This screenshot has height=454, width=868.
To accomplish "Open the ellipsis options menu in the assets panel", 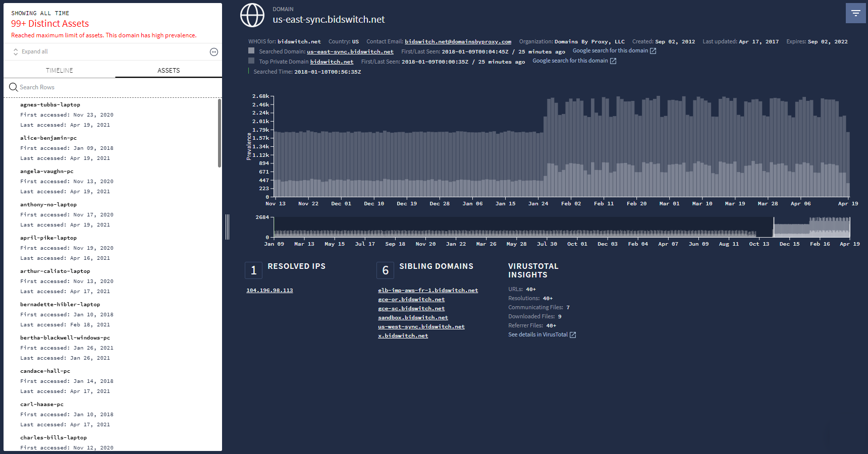I will (x=214, y=51).
